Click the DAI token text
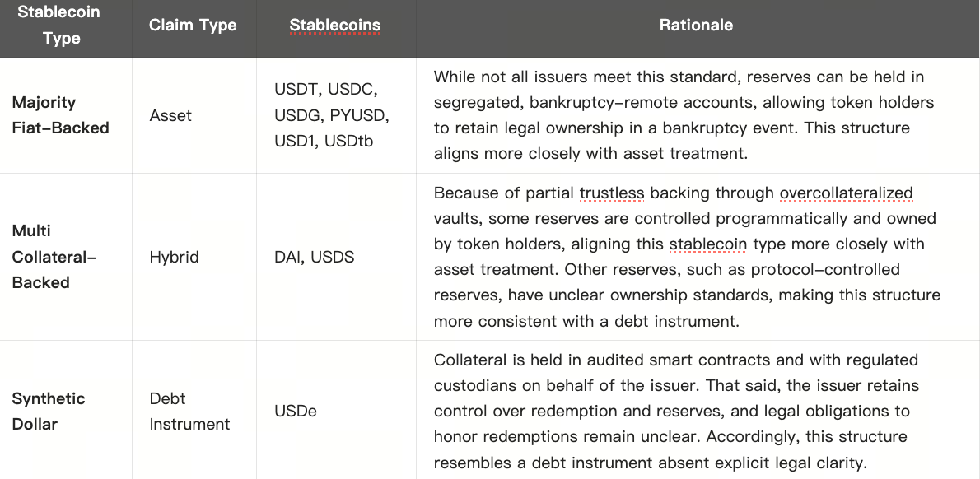 tap(289, 257)
